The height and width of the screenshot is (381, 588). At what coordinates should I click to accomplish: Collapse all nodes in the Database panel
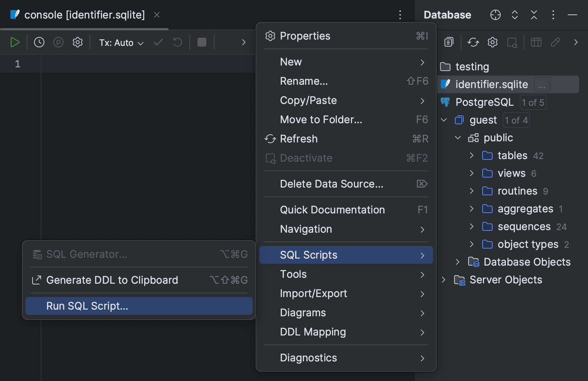point(534,15)
